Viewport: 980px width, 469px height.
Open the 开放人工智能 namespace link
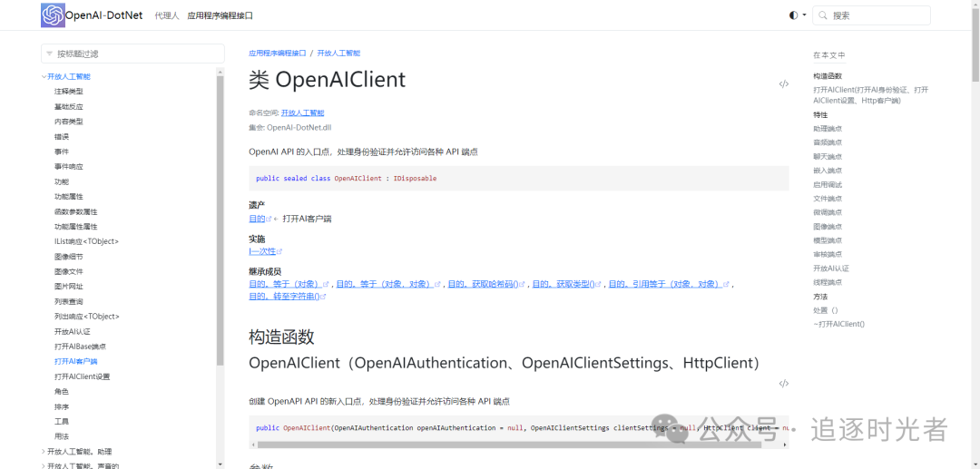click(x=302, y=113)
